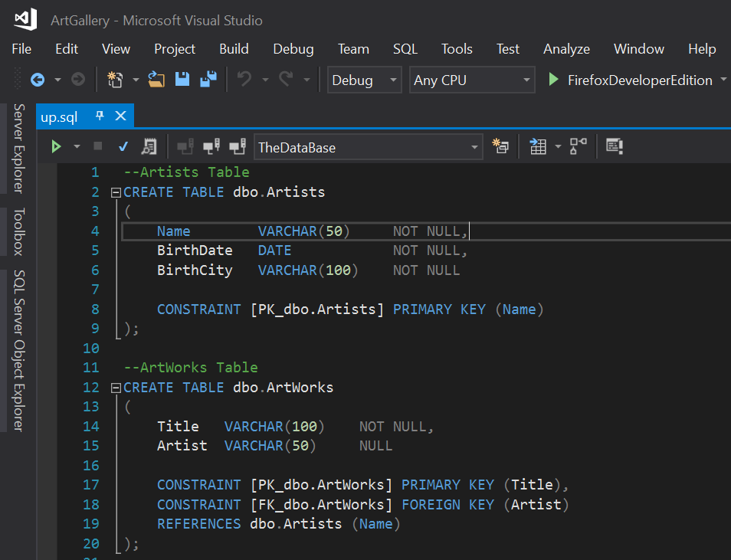Execute the SQL query with green arrow
Image resolution: width=731 pixels, height=560 pixels.
pos(56,147)
